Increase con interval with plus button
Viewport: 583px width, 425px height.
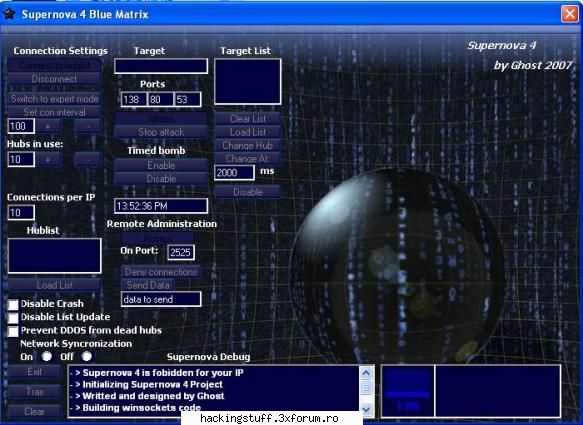(48, 126)
